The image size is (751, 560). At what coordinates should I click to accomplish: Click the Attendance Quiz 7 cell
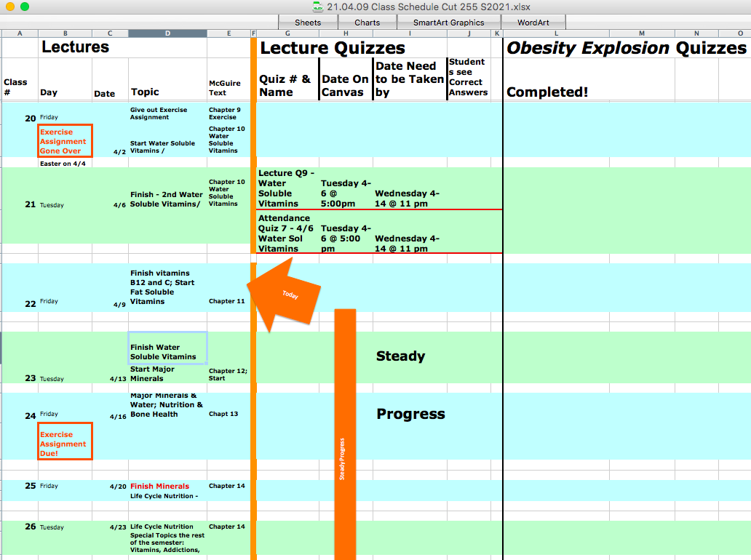coord(287,233)
